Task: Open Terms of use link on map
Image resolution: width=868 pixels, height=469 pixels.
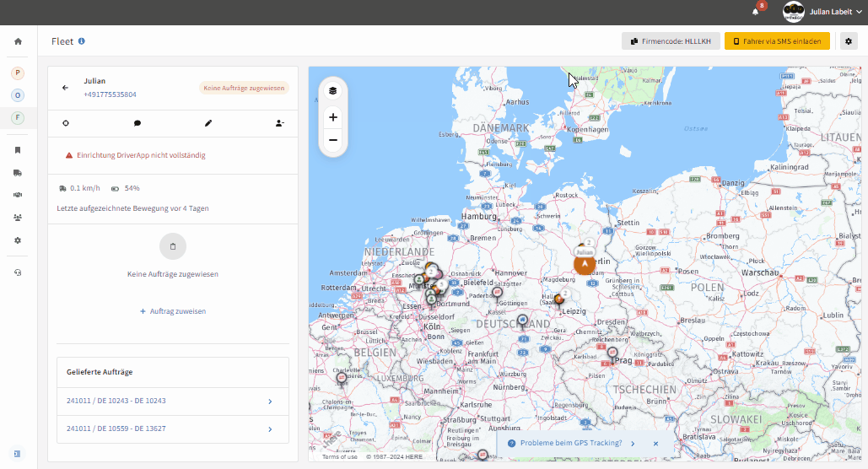Action: [339, 457]
